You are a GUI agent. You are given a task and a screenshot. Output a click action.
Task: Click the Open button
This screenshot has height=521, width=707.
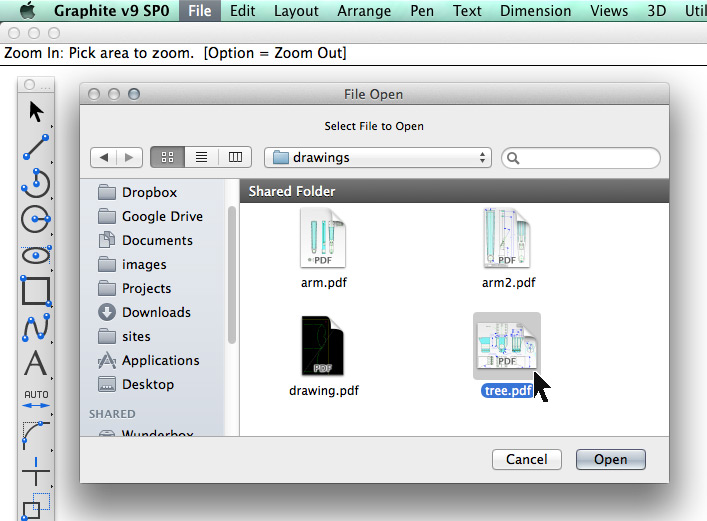click(610, 459)
